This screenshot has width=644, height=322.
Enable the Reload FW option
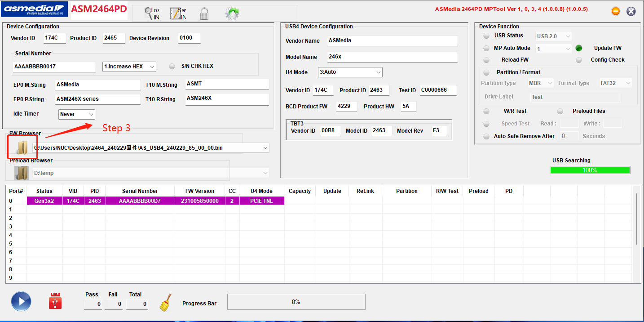tap(486, 60)
